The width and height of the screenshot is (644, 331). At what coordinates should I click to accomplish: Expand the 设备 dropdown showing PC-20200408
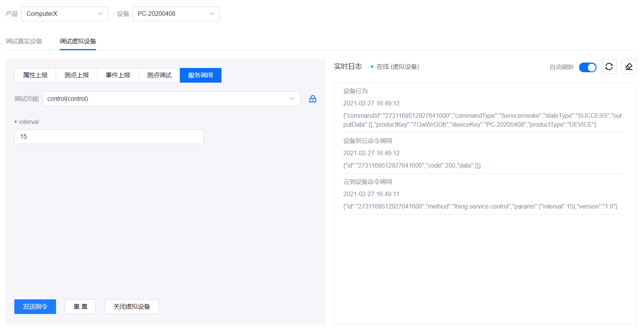tap(176, 14)
